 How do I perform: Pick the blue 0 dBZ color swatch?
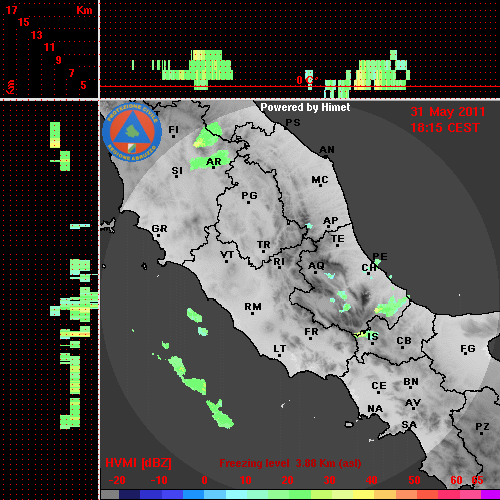point(193,495)
